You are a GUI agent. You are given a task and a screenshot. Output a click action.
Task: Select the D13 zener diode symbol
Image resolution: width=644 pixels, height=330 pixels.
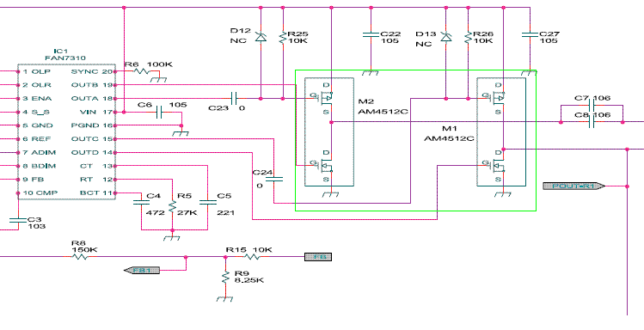(445, 37)
